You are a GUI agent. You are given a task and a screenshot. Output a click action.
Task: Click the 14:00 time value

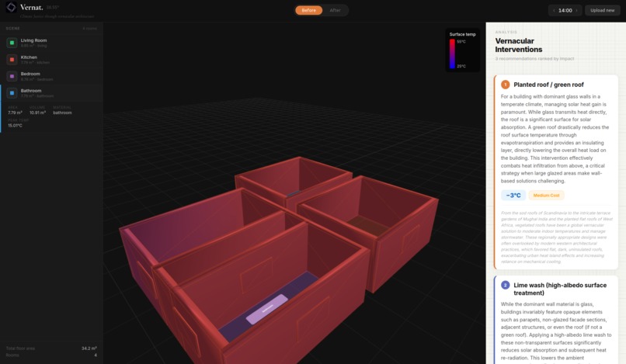point(565,10)
